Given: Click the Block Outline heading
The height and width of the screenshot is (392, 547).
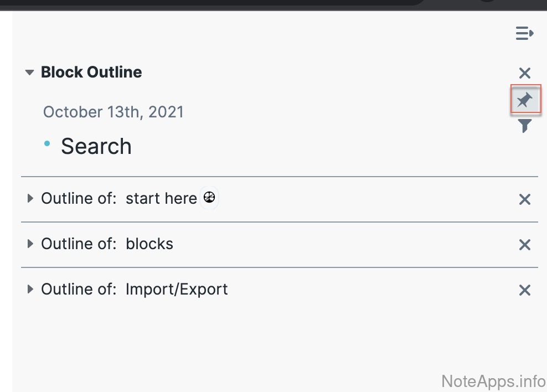Looking at the screenshot, I should (91, 72).
